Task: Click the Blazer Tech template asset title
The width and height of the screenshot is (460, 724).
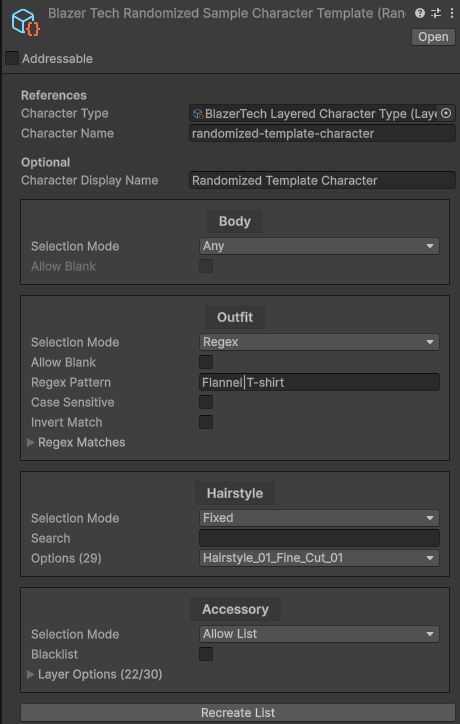Action: coord(227,13)
